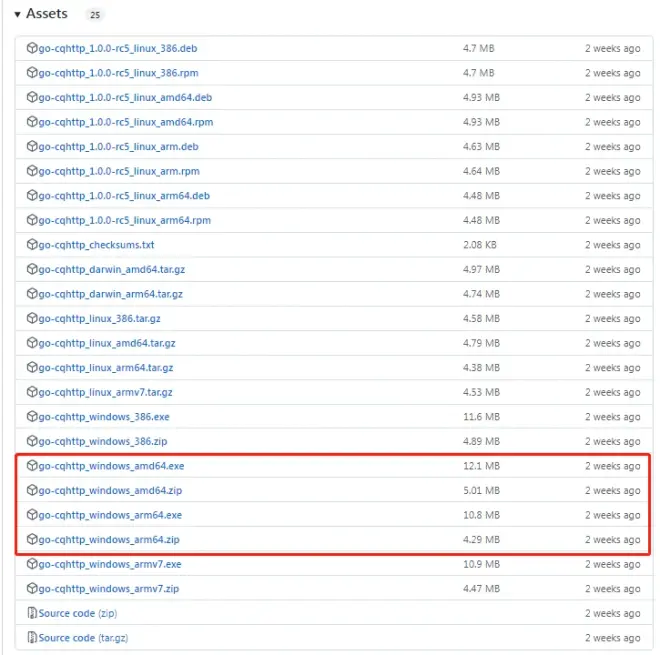Click package icon beside linux_arm.deb

point(32,146)
